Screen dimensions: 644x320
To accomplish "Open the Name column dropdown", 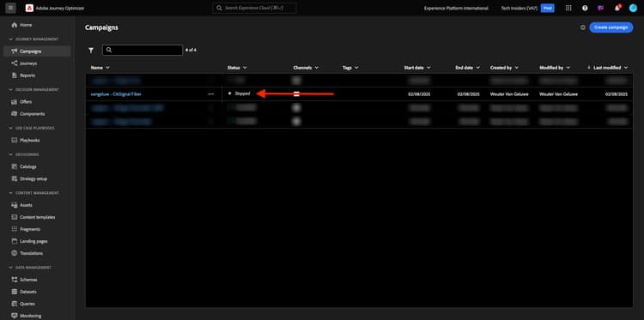I will click(107, 68).
